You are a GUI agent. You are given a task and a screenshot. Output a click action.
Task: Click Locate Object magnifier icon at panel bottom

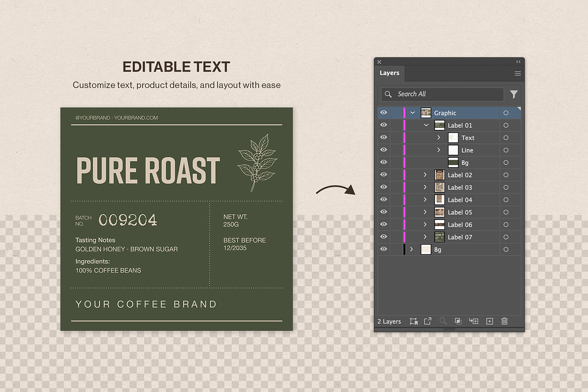(443, 321)
